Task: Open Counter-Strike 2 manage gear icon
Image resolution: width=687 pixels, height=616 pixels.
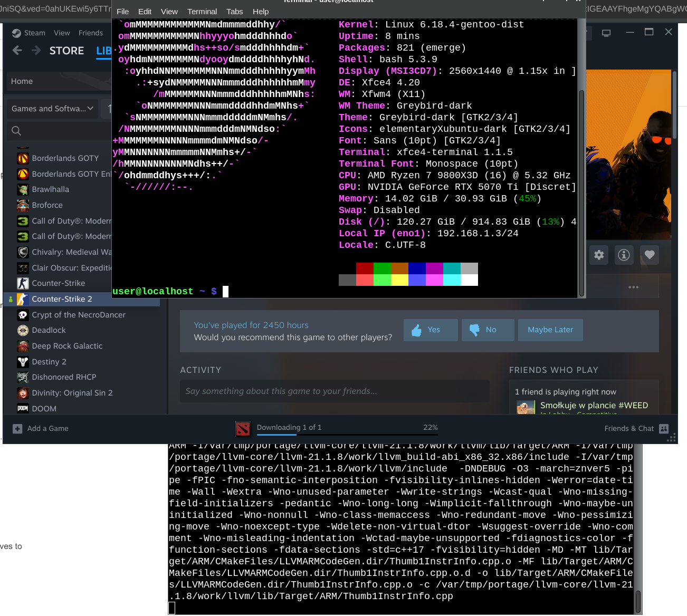Action: click(599, 255)
